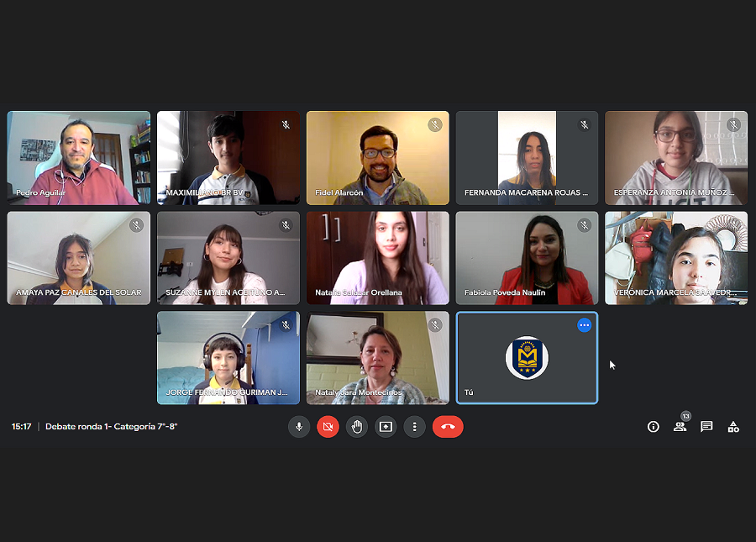Select Natalia Salazar Orellana video tile
Screen dimensions: 756x542
[x=377, y=258]
